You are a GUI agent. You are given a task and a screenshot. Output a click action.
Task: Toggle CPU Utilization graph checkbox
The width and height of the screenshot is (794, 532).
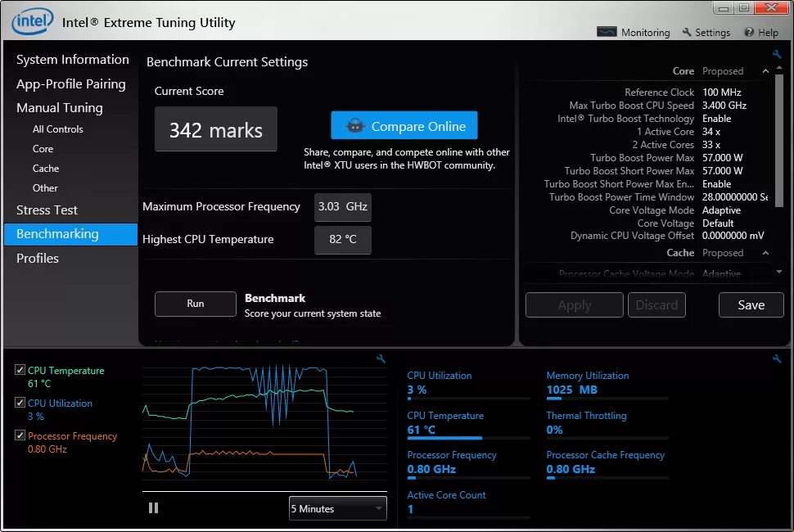[20, 403]
